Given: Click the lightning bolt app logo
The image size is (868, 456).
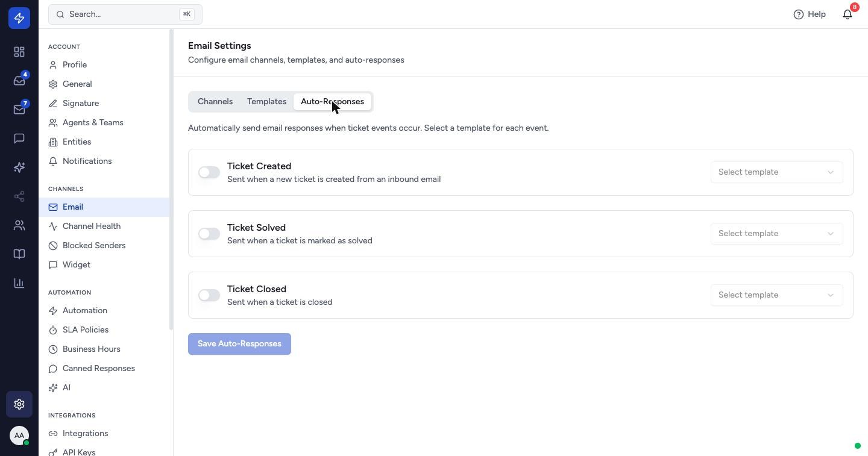Looking at the screenshot, I should click(x=19, y=18).
